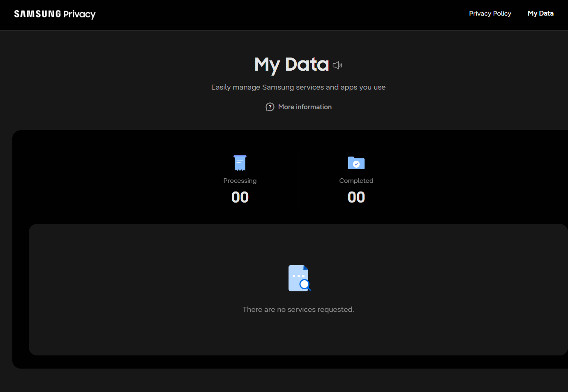Click the Processing count 00
Image resolution: width=568 pixels, height=392 pixels.
point(240,197)
